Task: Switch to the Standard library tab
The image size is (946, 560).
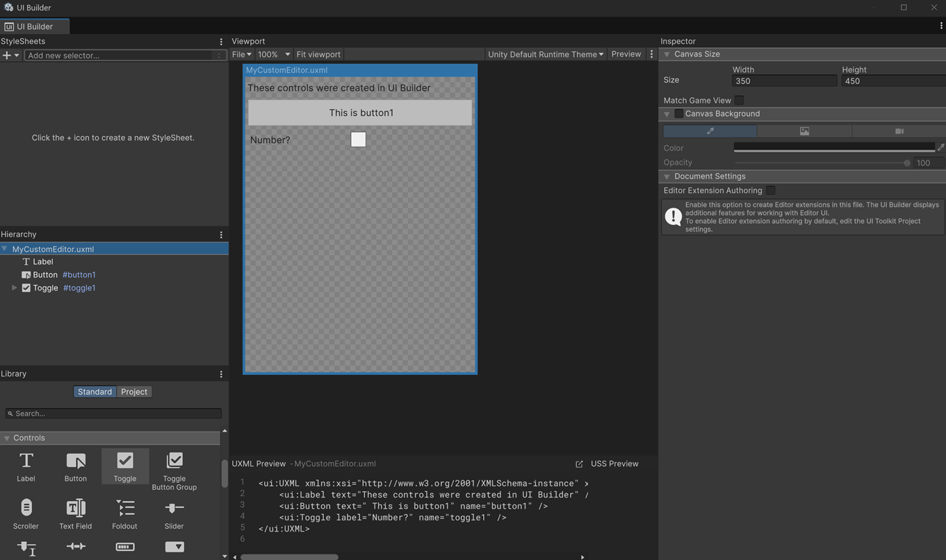Action: tap(95, 392)
